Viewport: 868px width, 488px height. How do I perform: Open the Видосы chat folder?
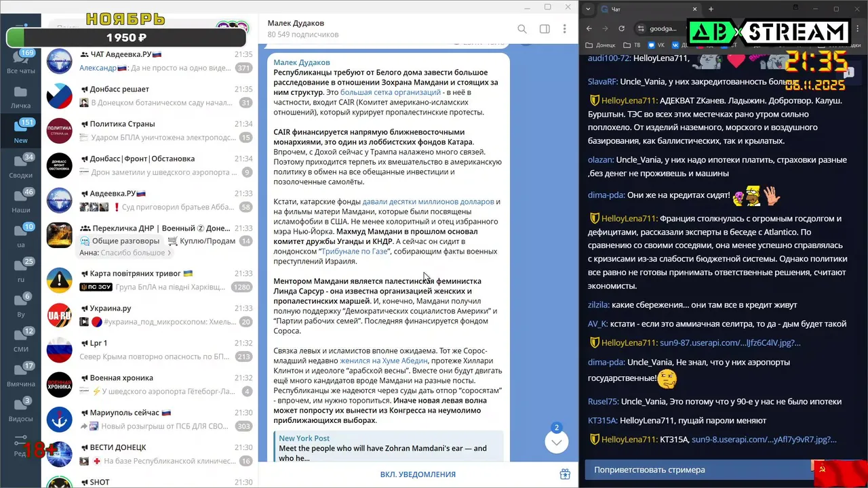coord(20,409)
